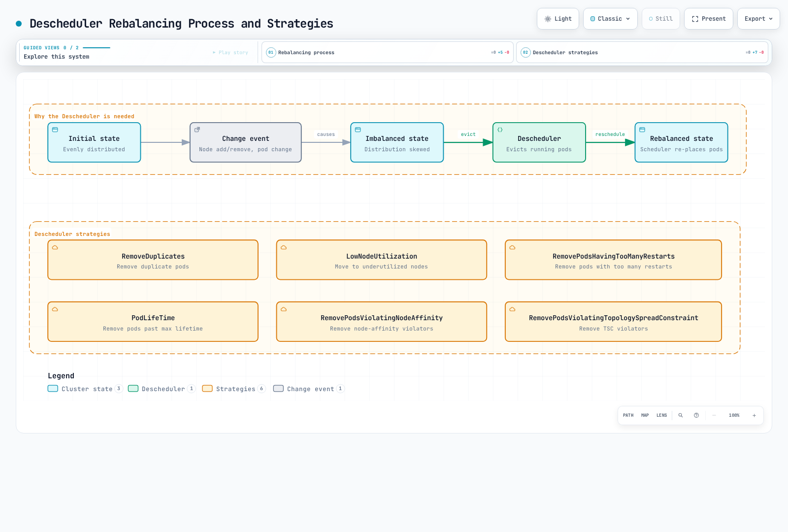Select the Descheduler strategies guided view

[642, 52]
